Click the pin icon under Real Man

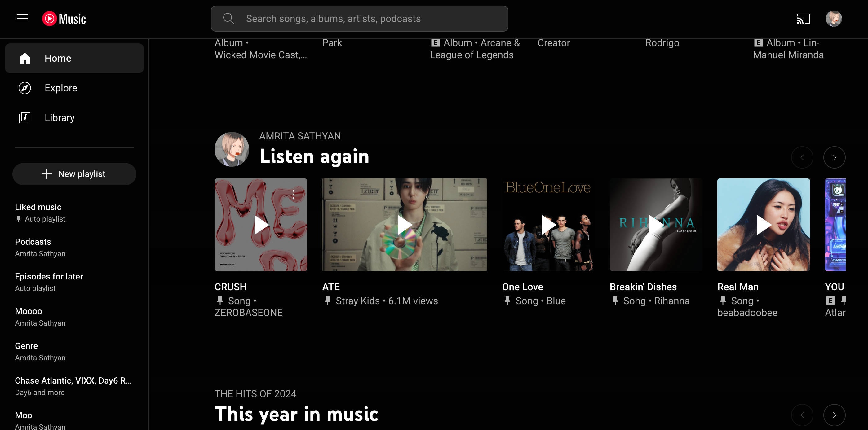723,301
